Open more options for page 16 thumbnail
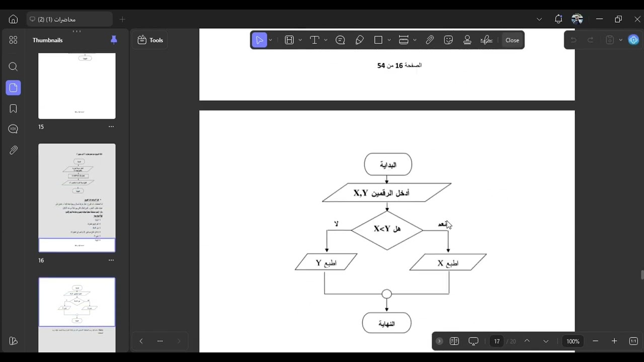This screenshot has width=644, height=362. [x=111, y=260]
